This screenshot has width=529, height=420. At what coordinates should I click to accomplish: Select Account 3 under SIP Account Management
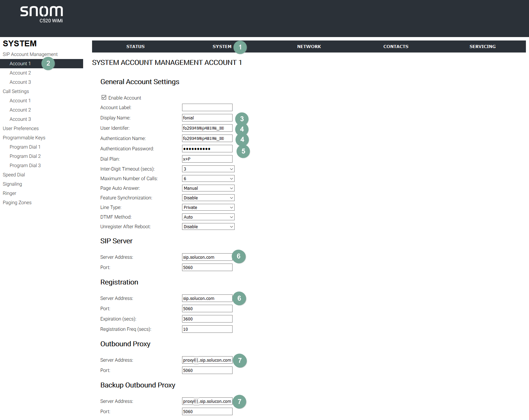(x=20, y=82)
